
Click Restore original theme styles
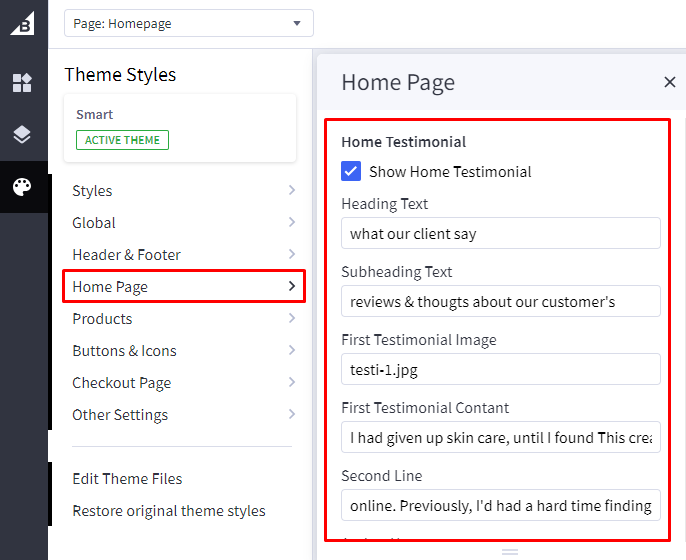click(169, 511)
